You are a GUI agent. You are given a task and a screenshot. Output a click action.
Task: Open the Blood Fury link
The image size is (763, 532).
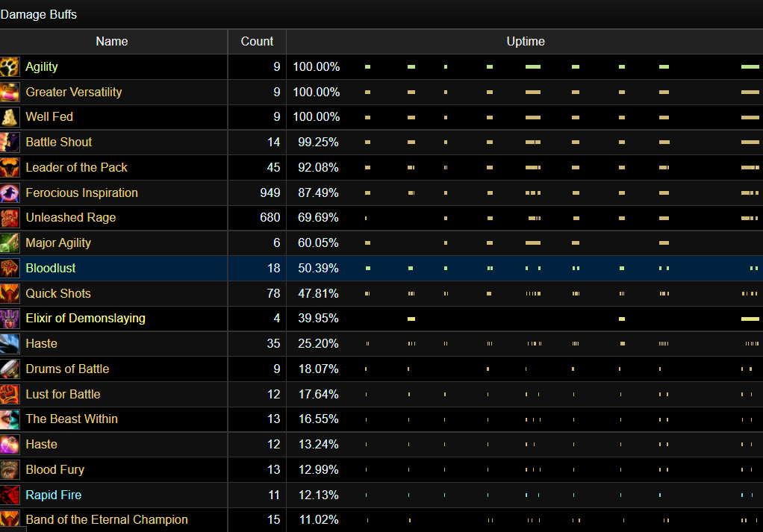pyautogui.click(x=55, y=470)
